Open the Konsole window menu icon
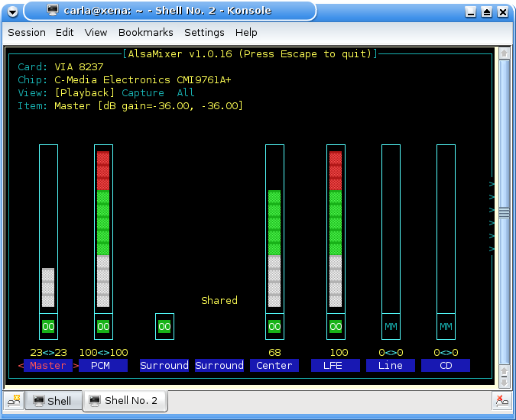Image resolution: width=516 pixels, height=420 pixels. coord(13,12)
